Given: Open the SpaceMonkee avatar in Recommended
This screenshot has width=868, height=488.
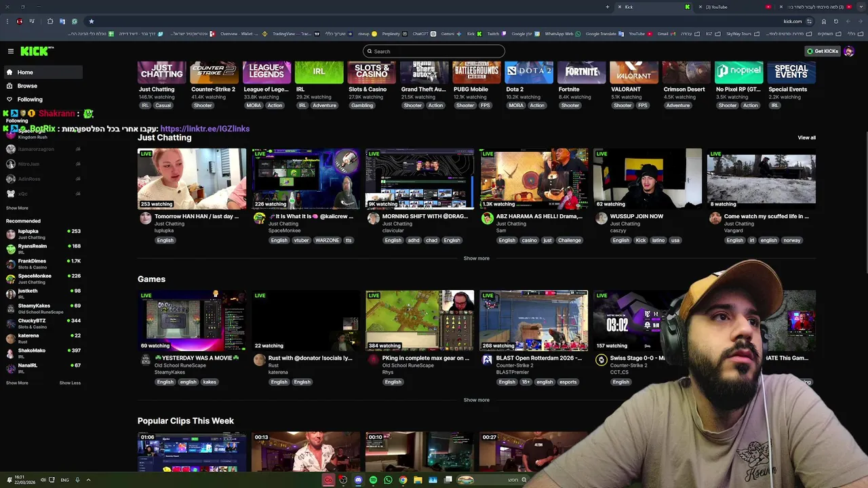Looking at the screenshot, I should (10, 279).
